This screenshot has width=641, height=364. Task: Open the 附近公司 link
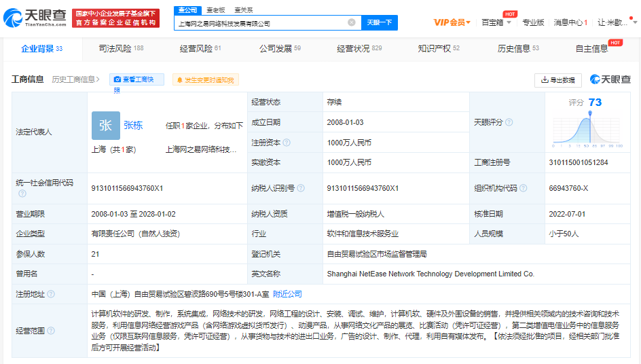tap(287, 294)
